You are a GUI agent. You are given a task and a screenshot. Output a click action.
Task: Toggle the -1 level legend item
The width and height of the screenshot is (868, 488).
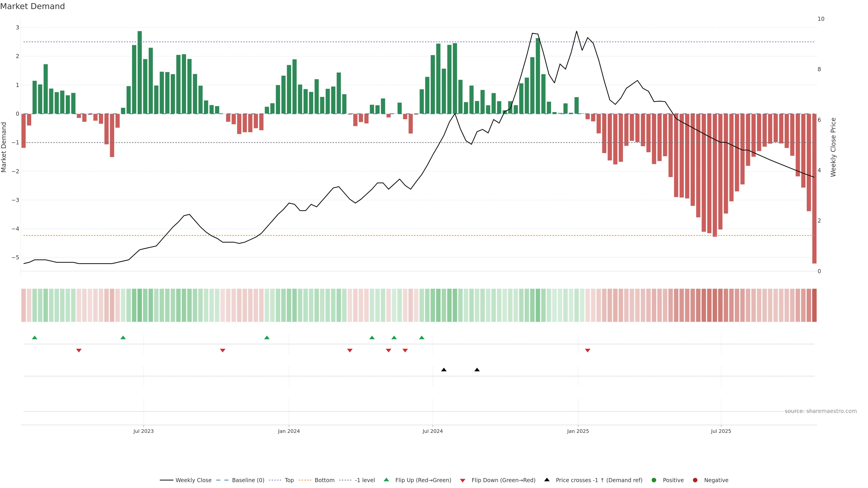pyautogui.click(x=365, y=480)
